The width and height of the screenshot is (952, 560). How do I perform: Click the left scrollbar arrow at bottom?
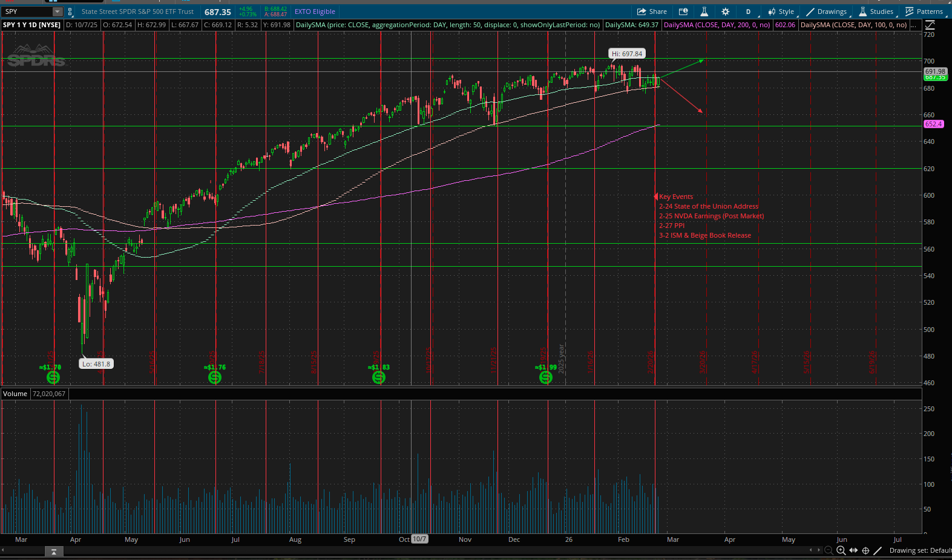2,550
